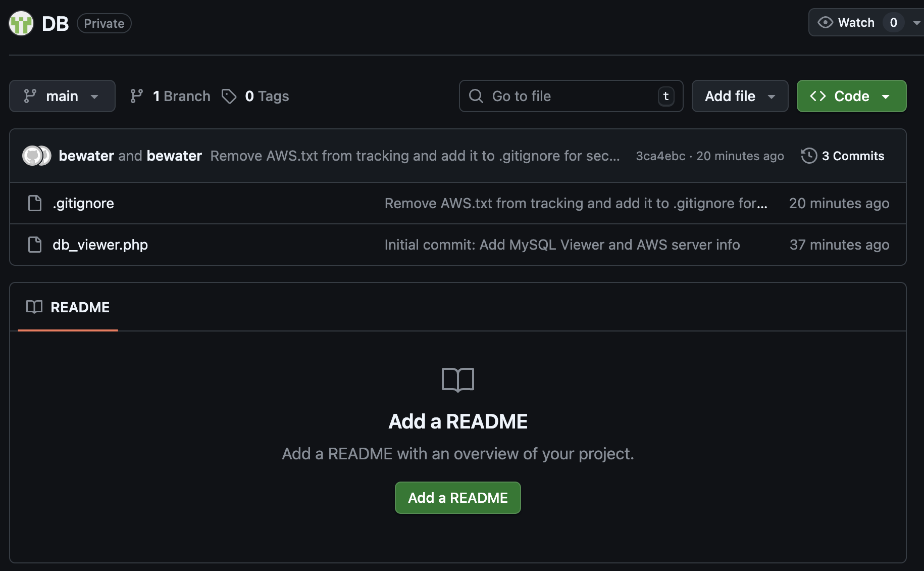Open the .gitignore file
The image size is (924, 571).
point(83,203)
